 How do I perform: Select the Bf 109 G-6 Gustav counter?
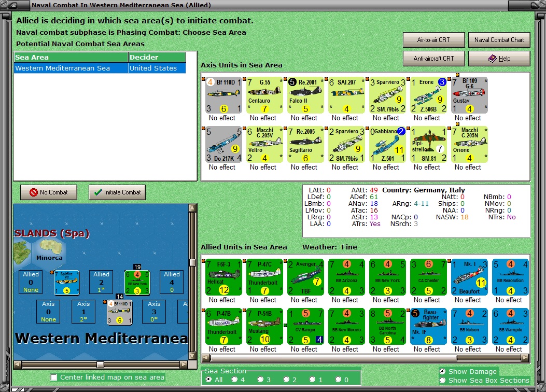coord(469,95)
